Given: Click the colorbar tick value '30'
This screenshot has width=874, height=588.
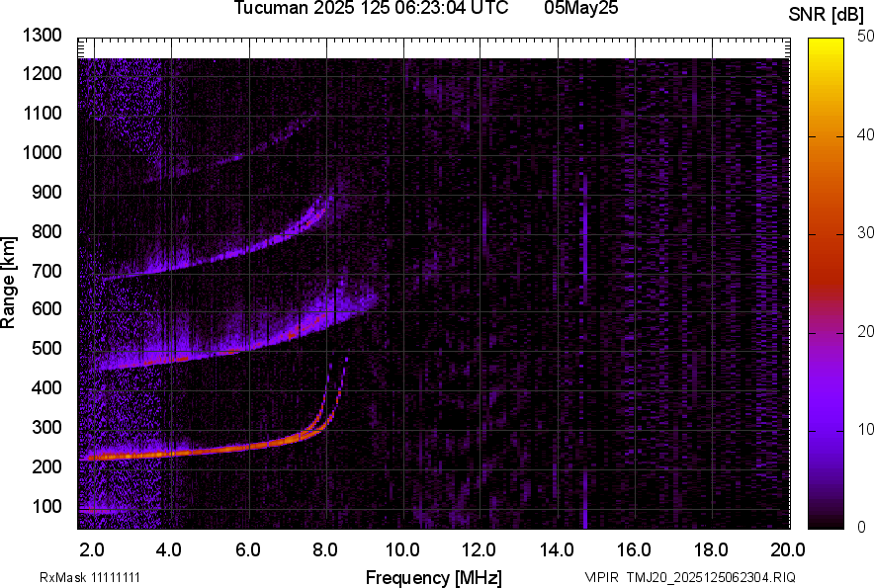Looking at the screenshot, I should click(x=866, y=232).
